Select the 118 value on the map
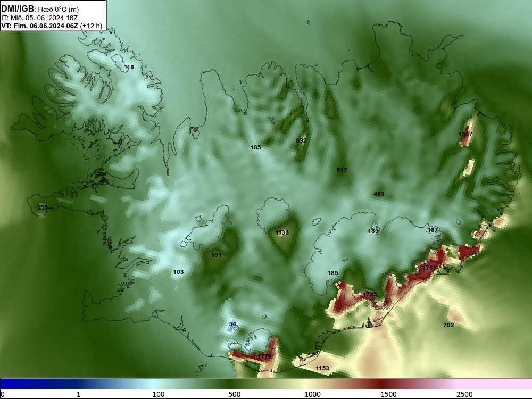 point(129,67)
